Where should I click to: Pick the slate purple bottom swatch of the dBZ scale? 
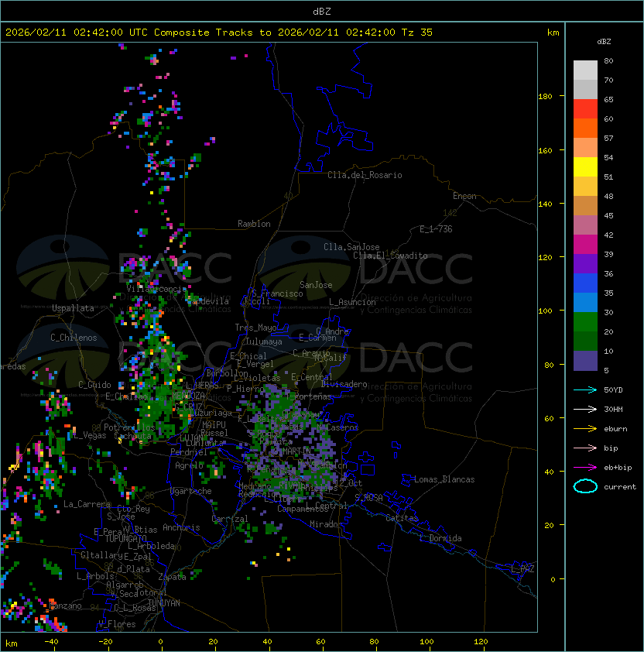point(585,361)
